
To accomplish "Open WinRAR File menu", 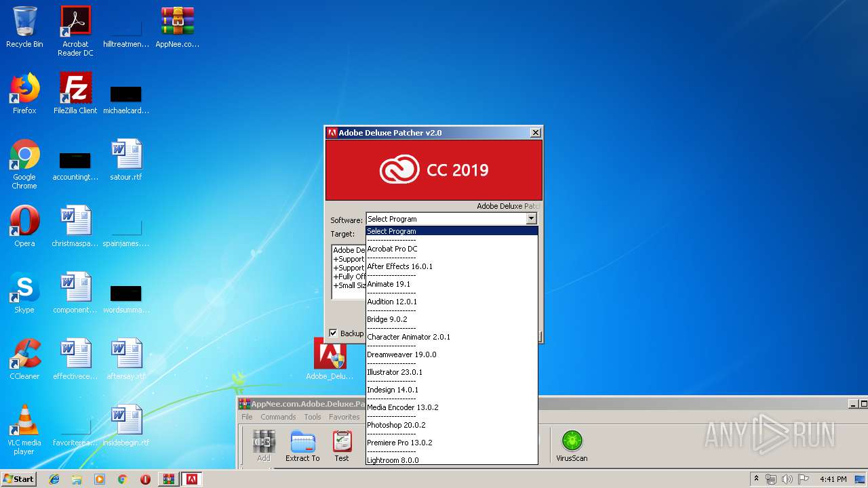I will coord(247,417).
